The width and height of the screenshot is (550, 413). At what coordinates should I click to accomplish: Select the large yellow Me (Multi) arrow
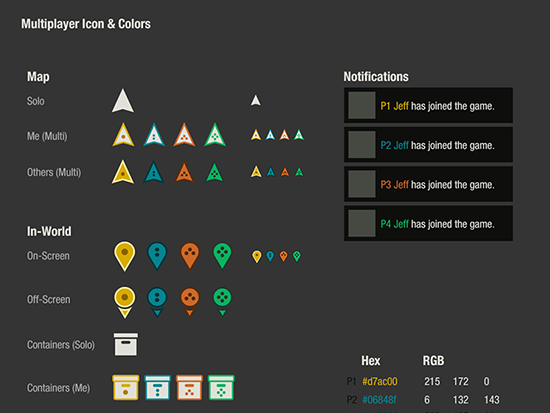click(123, 134)
